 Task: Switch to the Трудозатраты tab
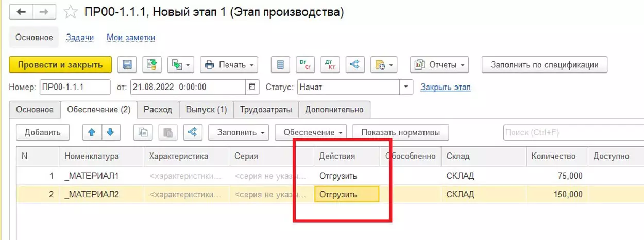coord(266,109)
